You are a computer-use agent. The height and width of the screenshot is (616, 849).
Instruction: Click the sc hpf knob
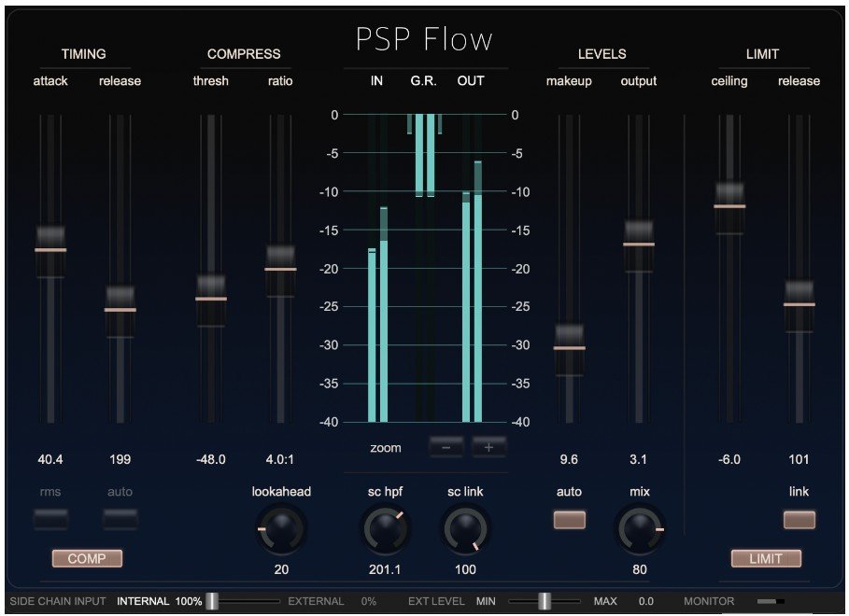coord(385,528)
